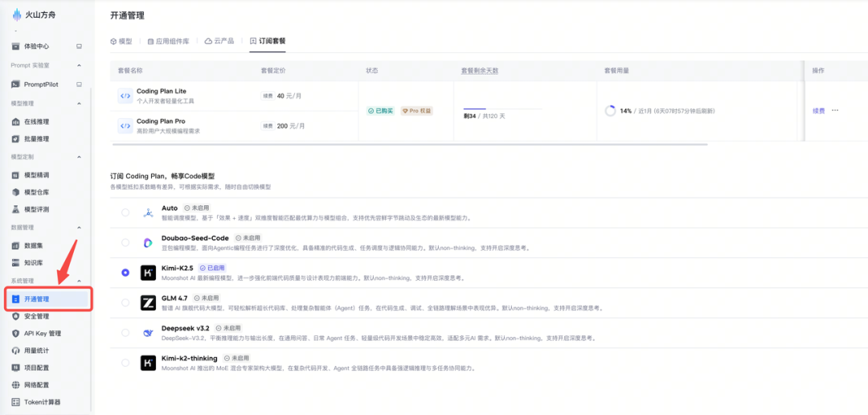The height and width of the screenshot is (415, 868).
Task: Click 知识库 sidebar icon
Action: 15,263
